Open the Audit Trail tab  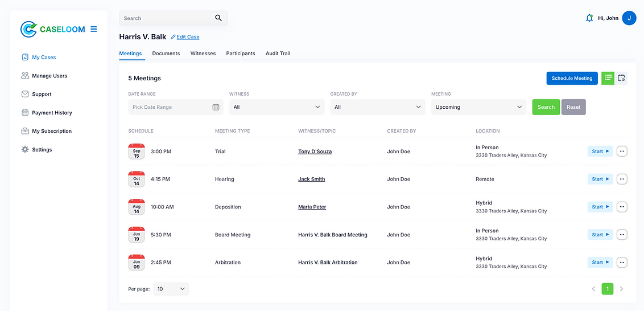pos(278,54)
